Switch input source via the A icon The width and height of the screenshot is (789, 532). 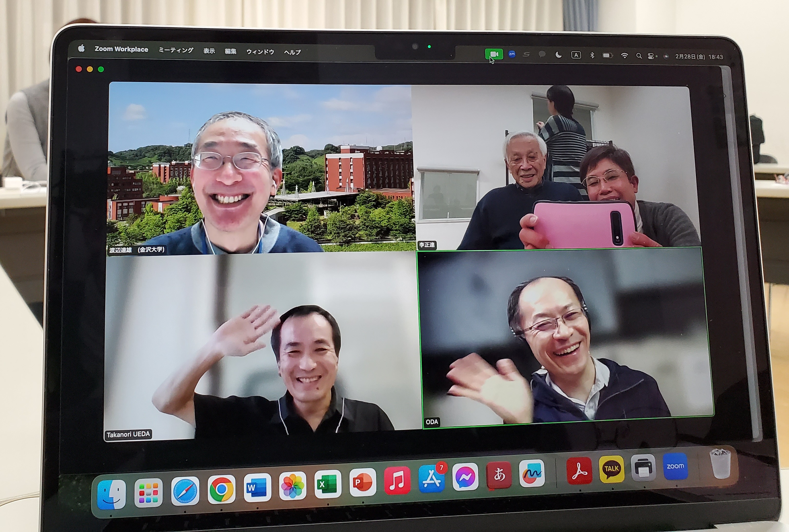pyautogui.click(x=576, y=55)
